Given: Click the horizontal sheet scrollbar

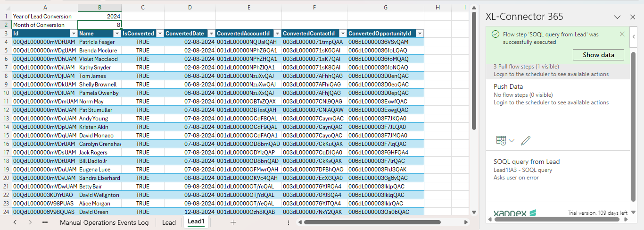Looking at the screenshot, I should [x=377, y=222].
